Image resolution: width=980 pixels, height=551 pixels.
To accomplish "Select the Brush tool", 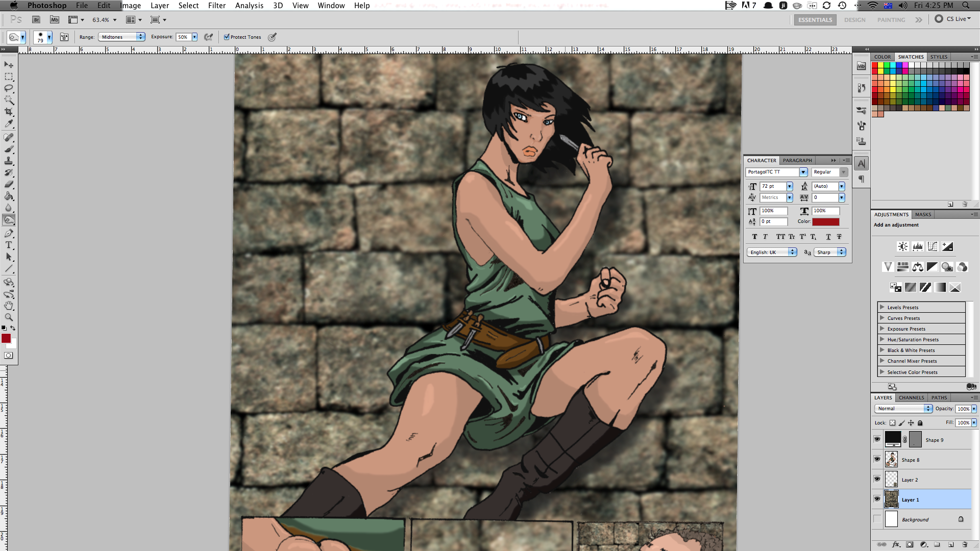I will pyautogui.click(x=9, y=149).
